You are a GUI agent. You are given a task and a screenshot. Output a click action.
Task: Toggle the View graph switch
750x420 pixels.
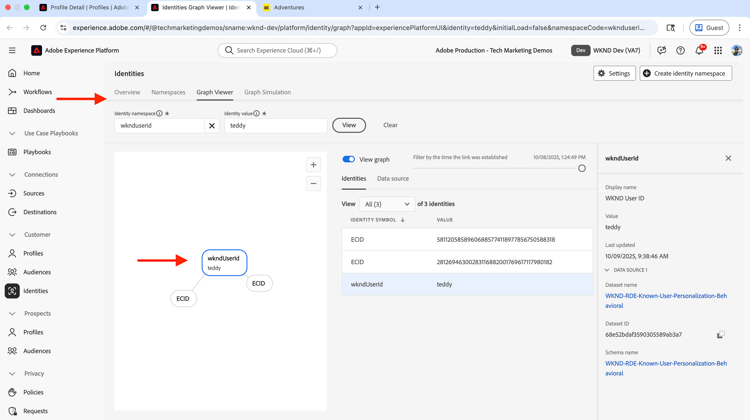coord(349,159)
